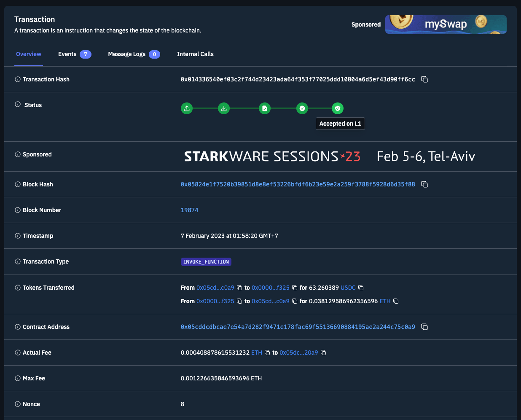This screenshot has height=420, width=521.
Task: Copy the actual fee recipient address 0x05dc...20a9
Action: point(323,353)
